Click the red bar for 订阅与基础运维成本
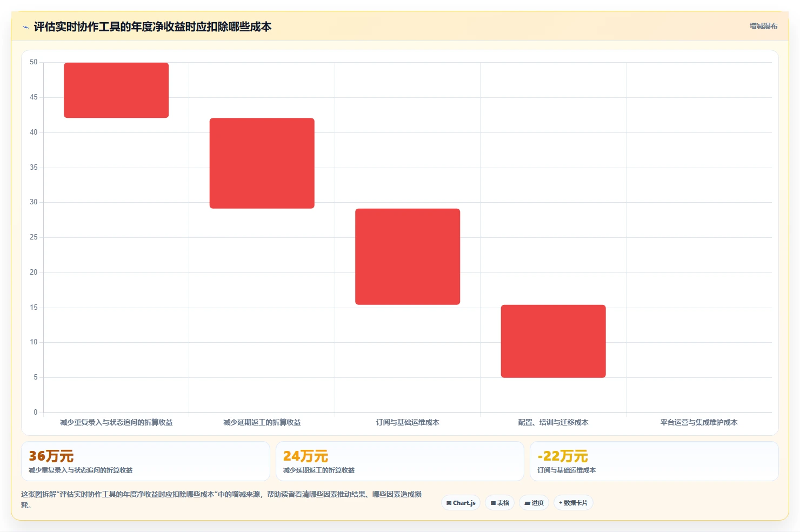The height and width of the screenshot is (532, 800). [408, 257]
